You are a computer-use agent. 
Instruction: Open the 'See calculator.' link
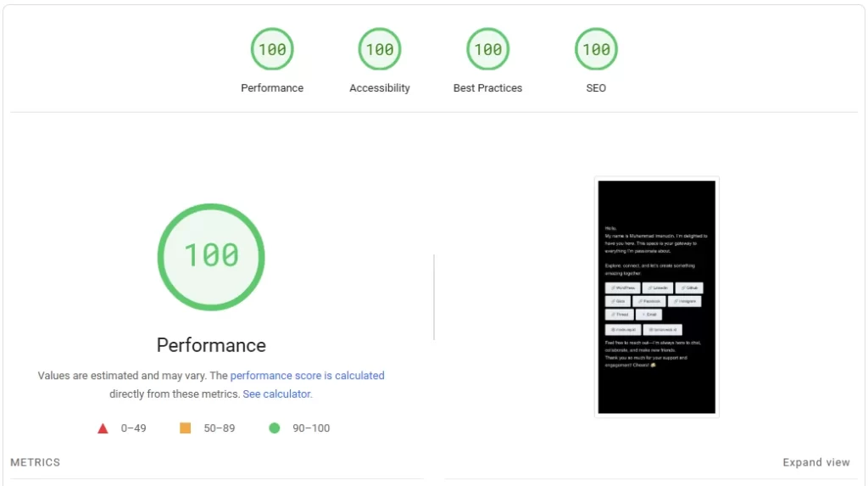click(x=277, y=394)
